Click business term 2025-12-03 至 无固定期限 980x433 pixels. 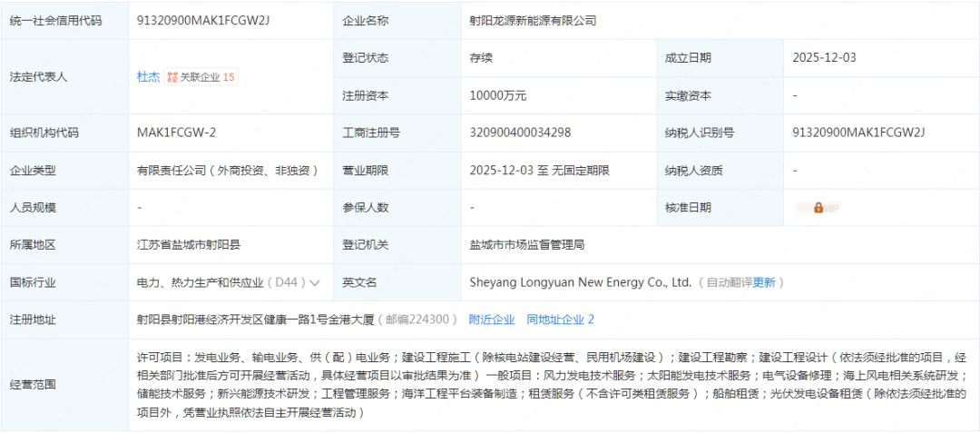[x=539, y=170]
